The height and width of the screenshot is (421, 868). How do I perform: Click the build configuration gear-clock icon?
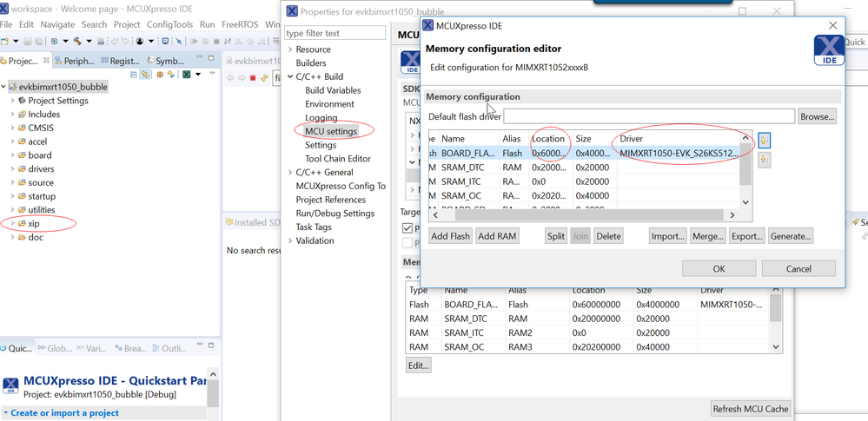[x=54, y=41]
